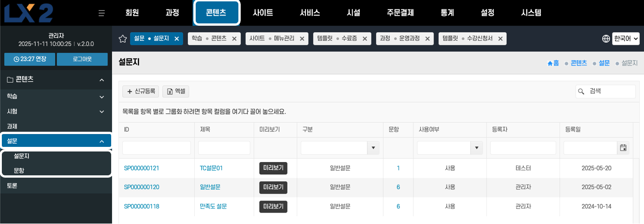
Task: Click the 신규등록 button
Action: tap(141, 91)
